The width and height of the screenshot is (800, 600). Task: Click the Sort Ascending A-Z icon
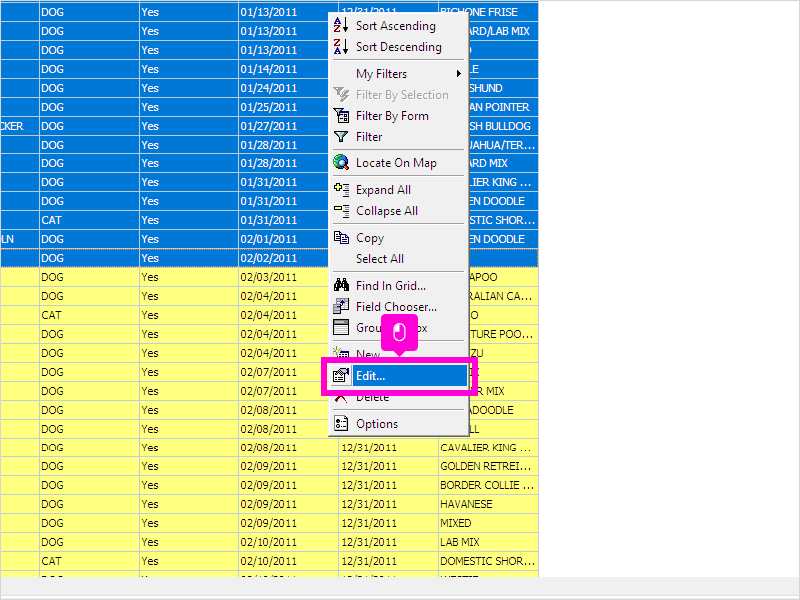(x=341, y=25)
